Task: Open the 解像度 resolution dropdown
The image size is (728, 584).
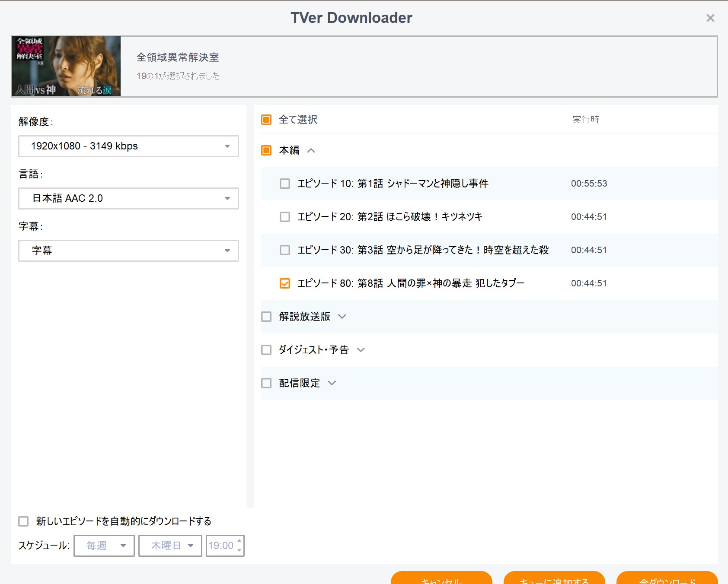Action: coord(128,146)
